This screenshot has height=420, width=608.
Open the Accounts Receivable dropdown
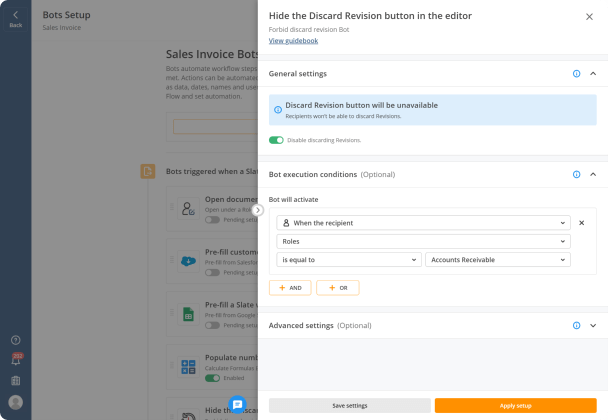[x=498, y=260]
